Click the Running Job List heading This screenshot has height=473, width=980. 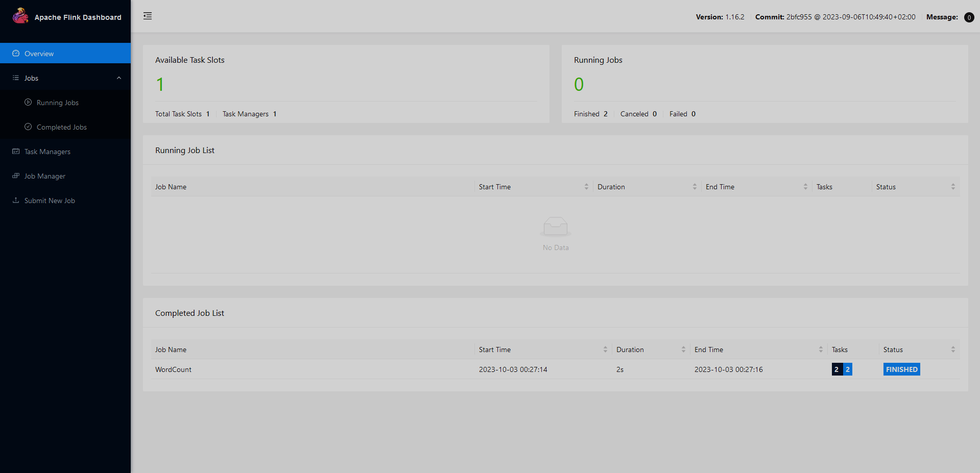[185, 150]
